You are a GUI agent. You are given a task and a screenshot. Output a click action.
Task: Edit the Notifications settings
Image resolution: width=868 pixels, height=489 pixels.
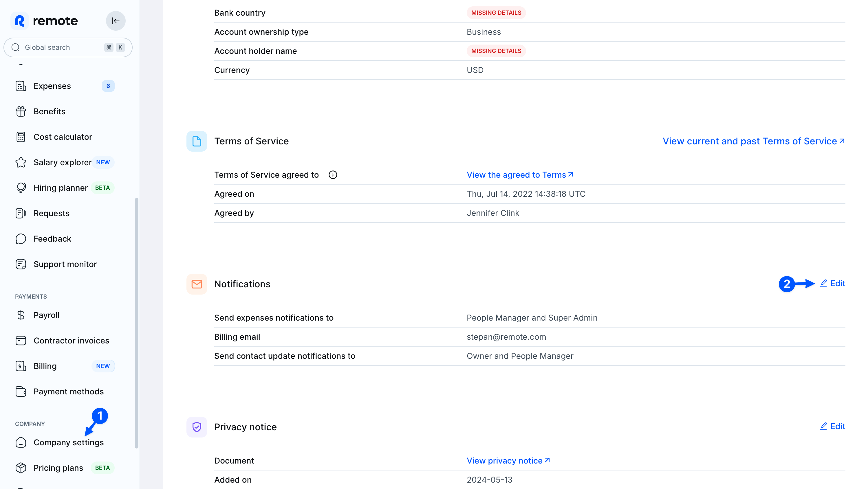click(x=833, y=284)
